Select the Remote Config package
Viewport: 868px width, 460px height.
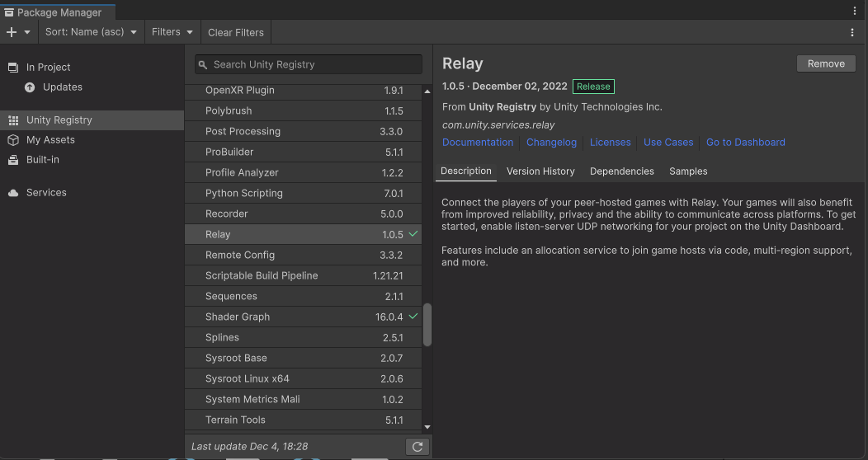coord(304,255)
